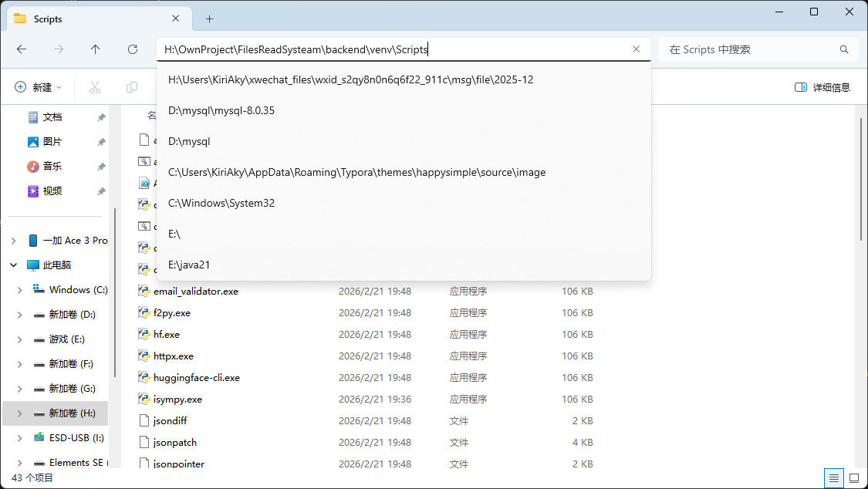Image resolution: width=868 pixels, height=489 pixels.
Task: Click the Up directory arrow
Action: point(96,49)
